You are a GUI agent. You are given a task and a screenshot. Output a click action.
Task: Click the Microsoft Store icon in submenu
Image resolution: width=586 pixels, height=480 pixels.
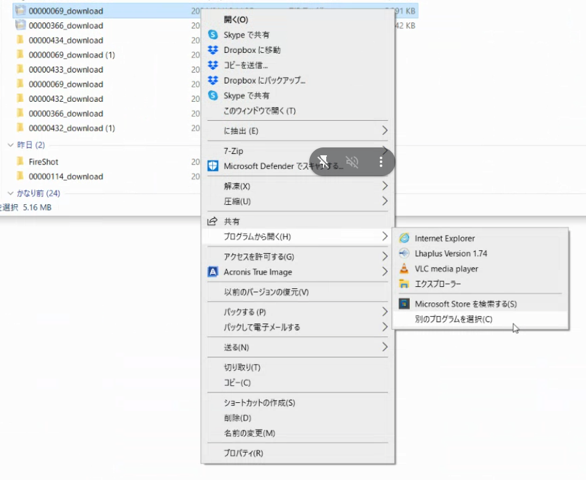(x=404, y=304)
